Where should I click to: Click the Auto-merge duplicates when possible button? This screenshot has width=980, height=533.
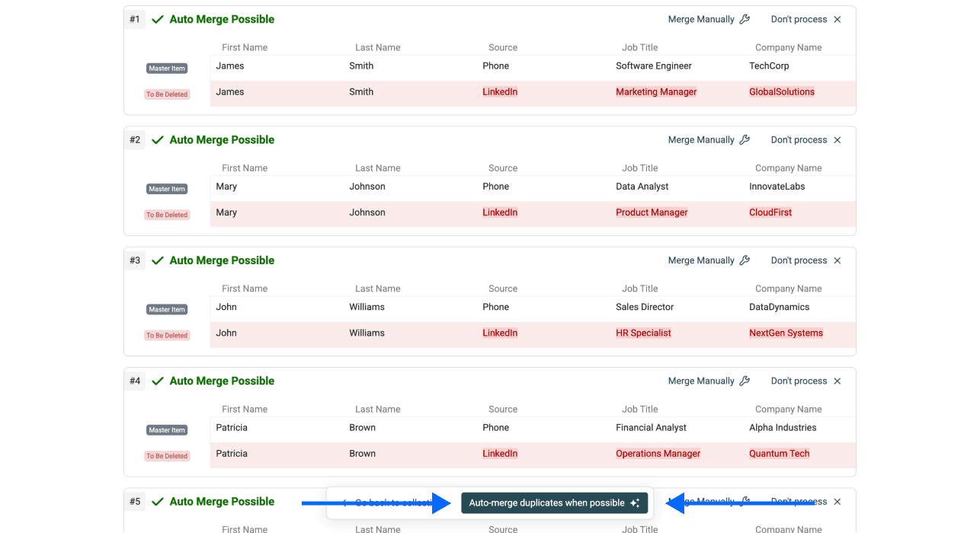point(554,503)
